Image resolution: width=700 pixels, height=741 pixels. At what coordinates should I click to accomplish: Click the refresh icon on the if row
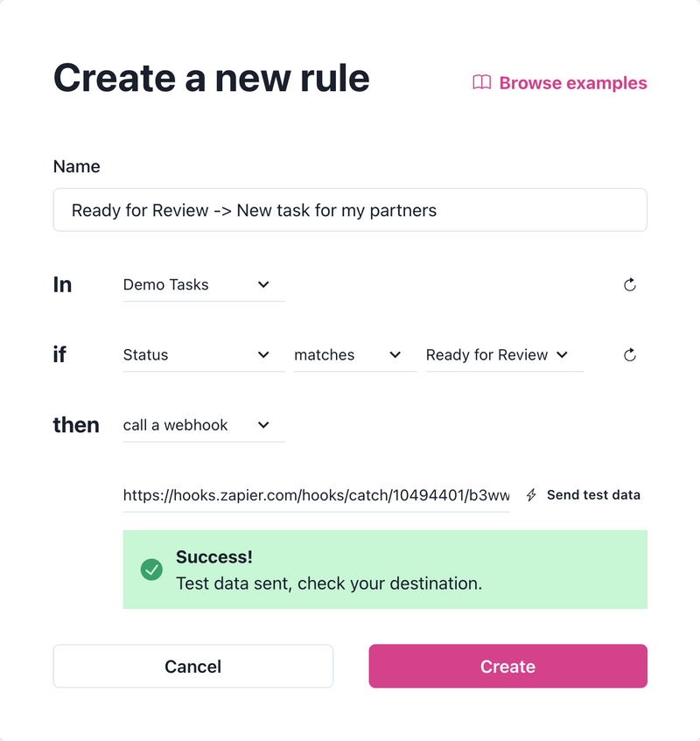[x=630, y=354]
